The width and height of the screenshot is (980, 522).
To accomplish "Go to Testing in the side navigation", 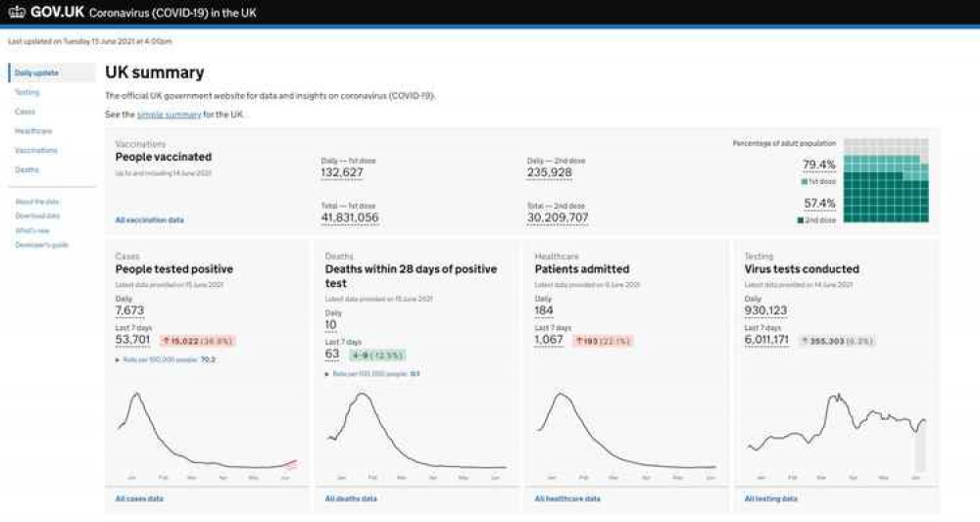I will (x=27, y=92).
